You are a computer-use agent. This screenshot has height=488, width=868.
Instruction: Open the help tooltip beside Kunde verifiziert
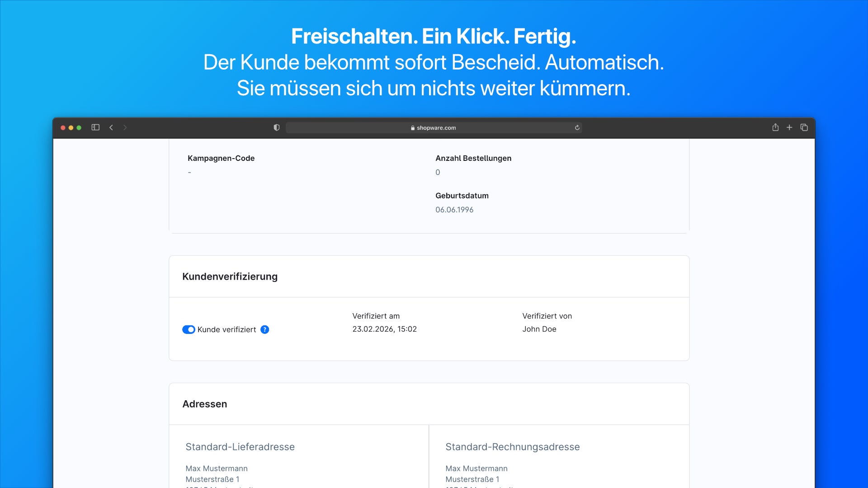(264, 329)
